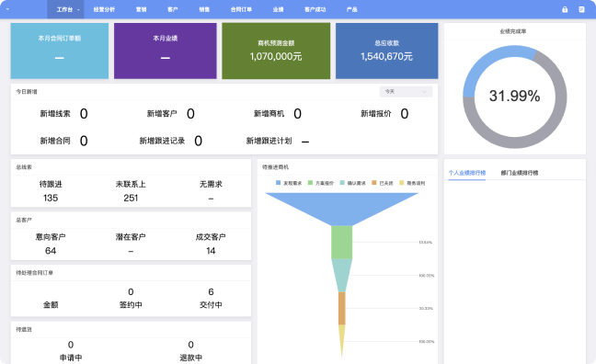This screenshot has width=596, height=364.
Task: Open the 客户成功 menu item
Action: [x=315, y=9]
